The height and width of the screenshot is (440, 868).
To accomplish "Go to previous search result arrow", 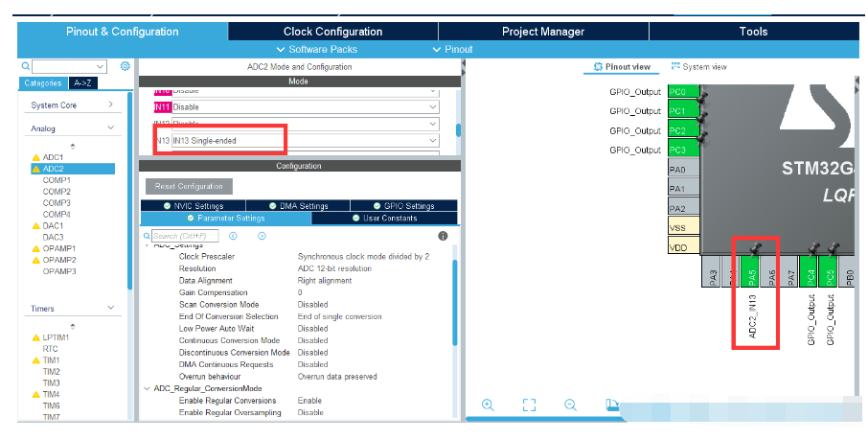I will tap(233, 236).
